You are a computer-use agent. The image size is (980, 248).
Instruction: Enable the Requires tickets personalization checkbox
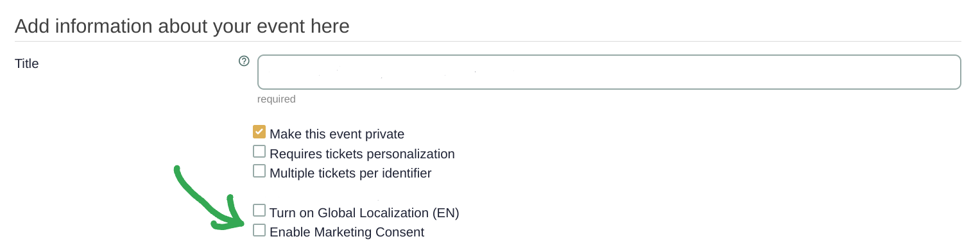tap(259, 151)
